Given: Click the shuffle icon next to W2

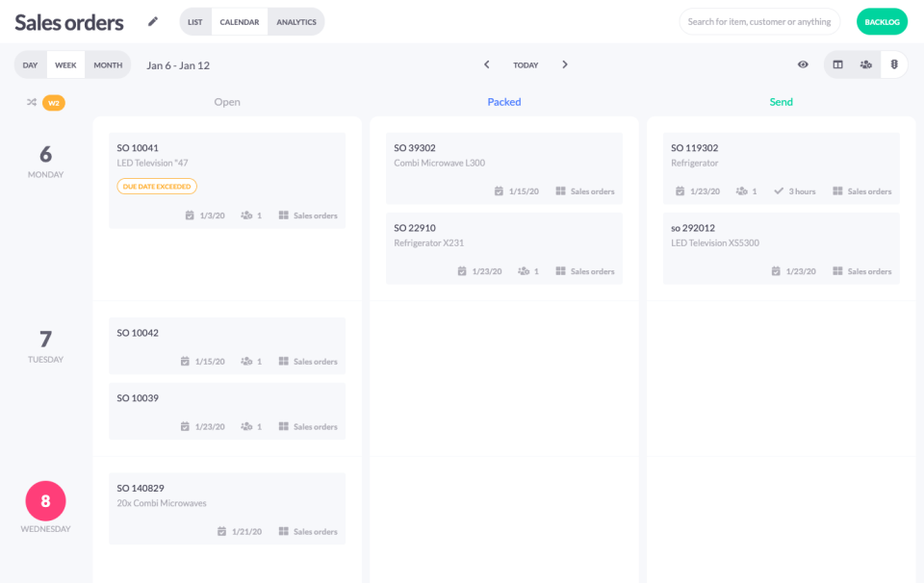Looking at the screenshot, I should coord(31,103).
